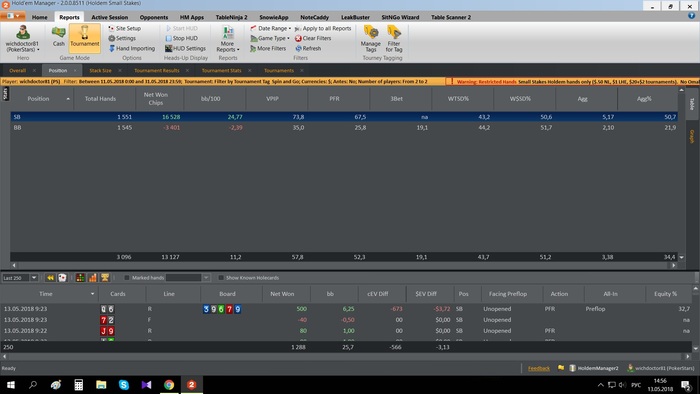Enable Show Known Holecards checkbox
Viewport: 700px width, 394px height.
221,278
